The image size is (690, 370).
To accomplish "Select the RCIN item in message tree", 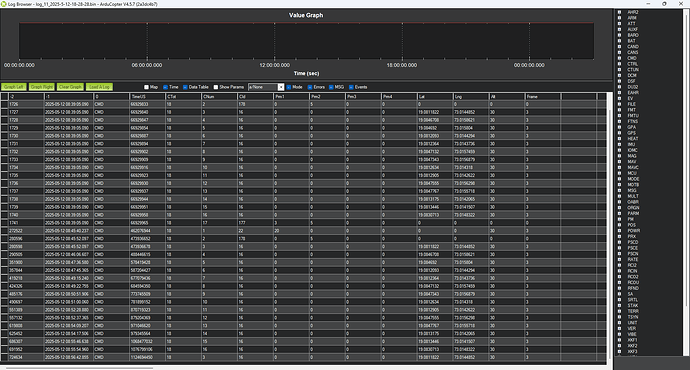I will click(632, 271).
